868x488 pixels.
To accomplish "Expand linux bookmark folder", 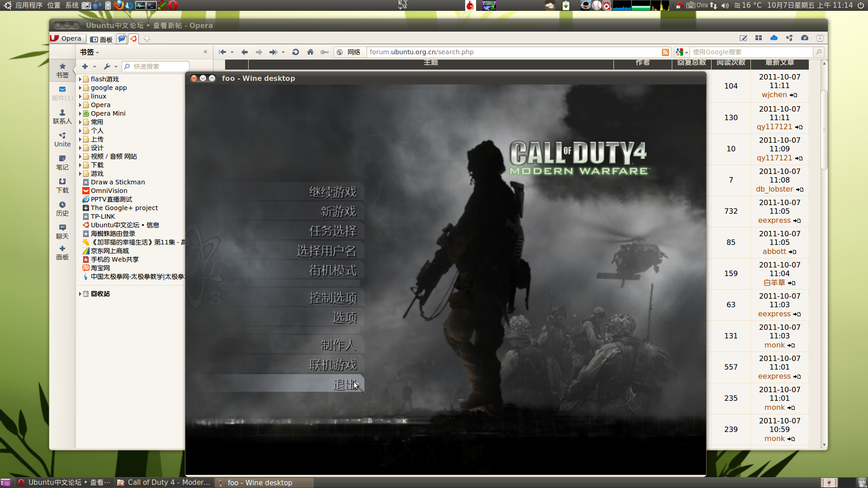I will [x=80, y=96].
